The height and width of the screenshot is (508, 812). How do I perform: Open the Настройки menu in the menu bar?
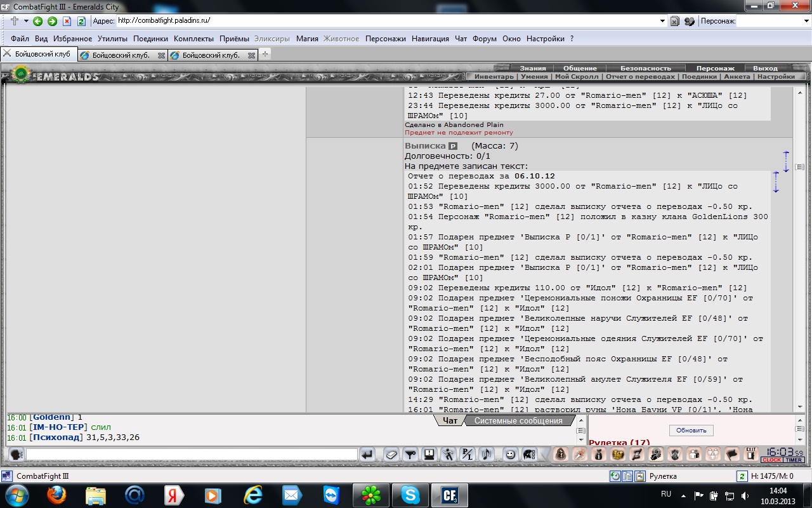[545, 39]
